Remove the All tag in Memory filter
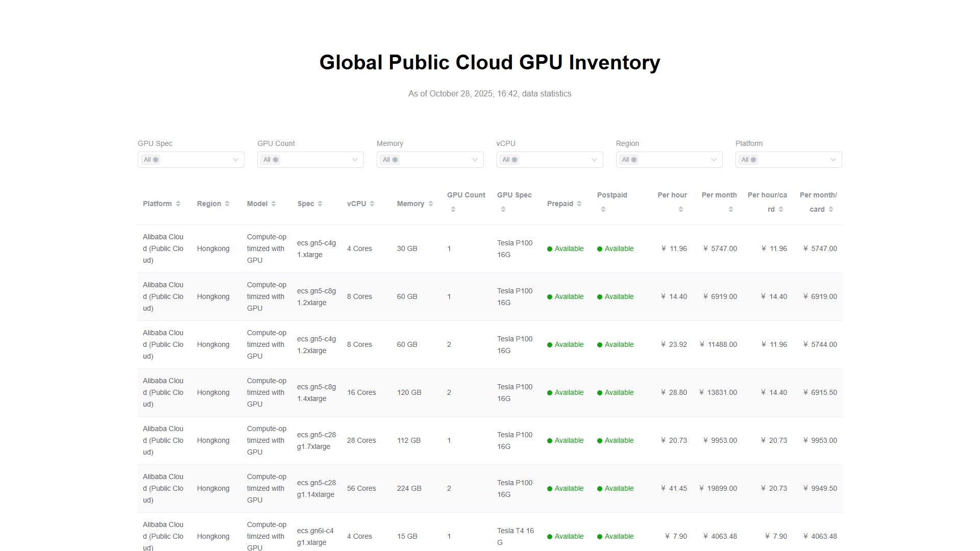The height and width of the screenshot is (551, 980). coord(395,160)
